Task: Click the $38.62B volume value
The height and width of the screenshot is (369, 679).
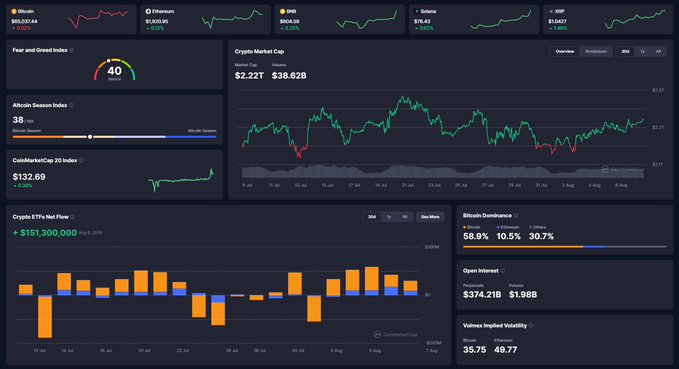Action: (289, 76)
